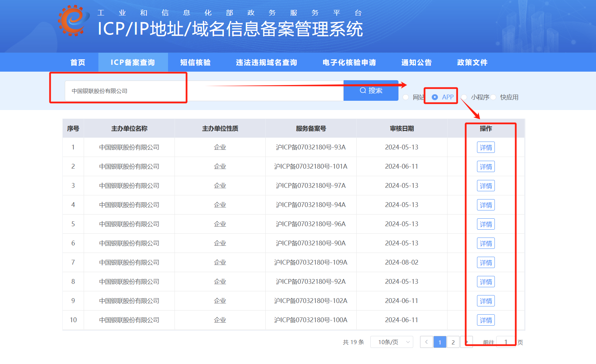The height and width of the screenshot is (364, 596).
Task: Click cell 沪ICP备07032180号-109A
Action: tap(311, 263)
